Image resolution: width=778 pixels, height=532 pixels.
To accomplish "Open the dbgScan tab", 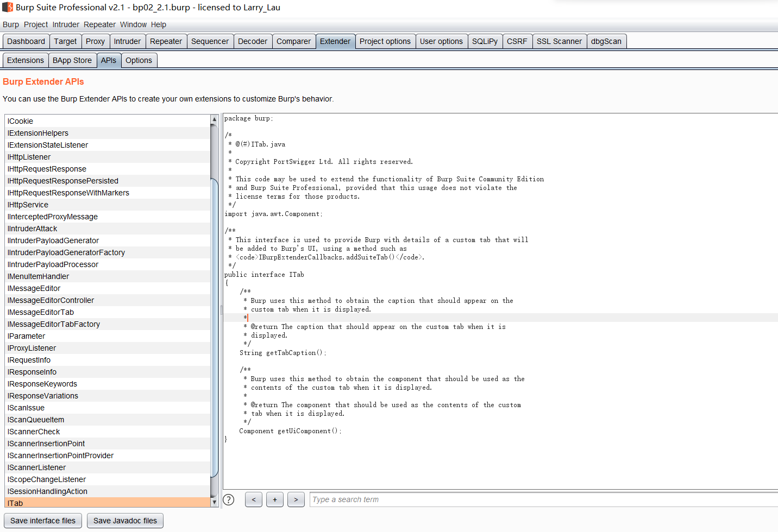I will [x=606, y=41].
